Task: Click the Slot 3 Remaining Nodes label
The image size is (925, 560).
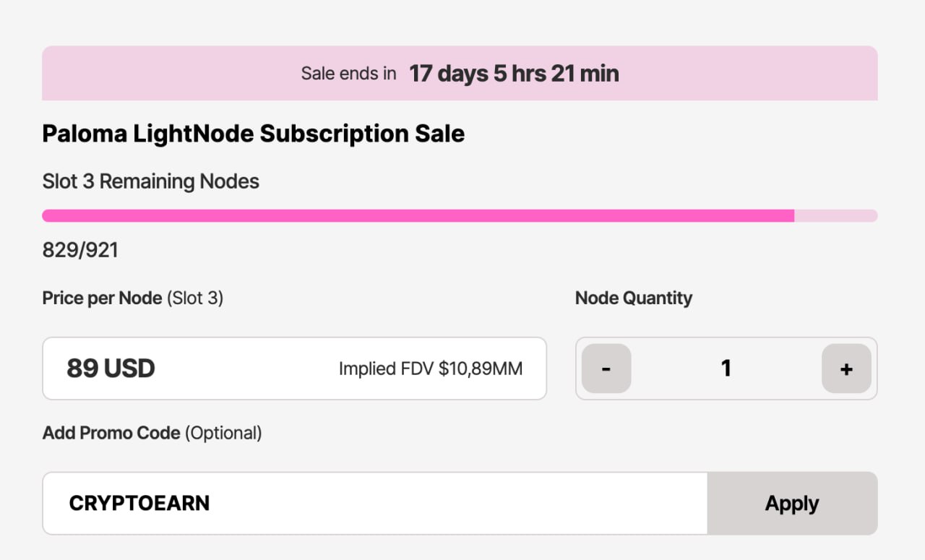Action: coord(150,181)
